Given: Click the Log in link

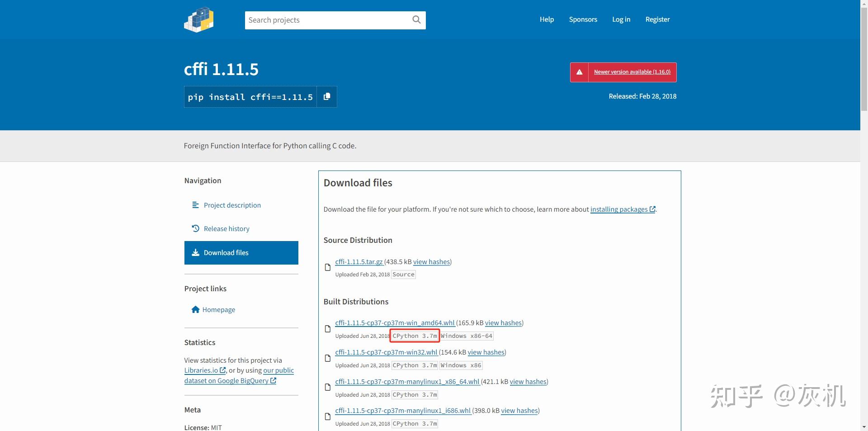Looking at the screenshot, I should tap(621, 19).
